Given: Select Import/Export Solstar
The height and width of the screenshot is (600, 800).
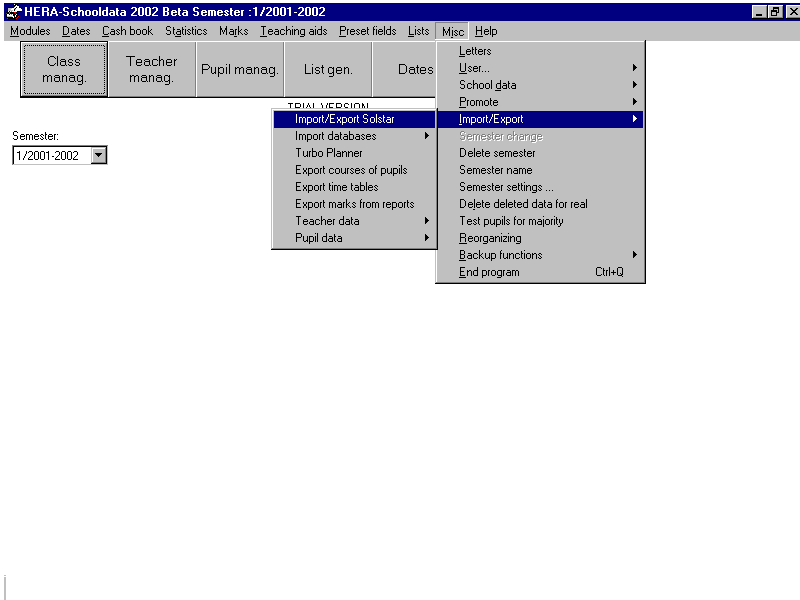Looking at the screenshot, I should tap(354, 119).
